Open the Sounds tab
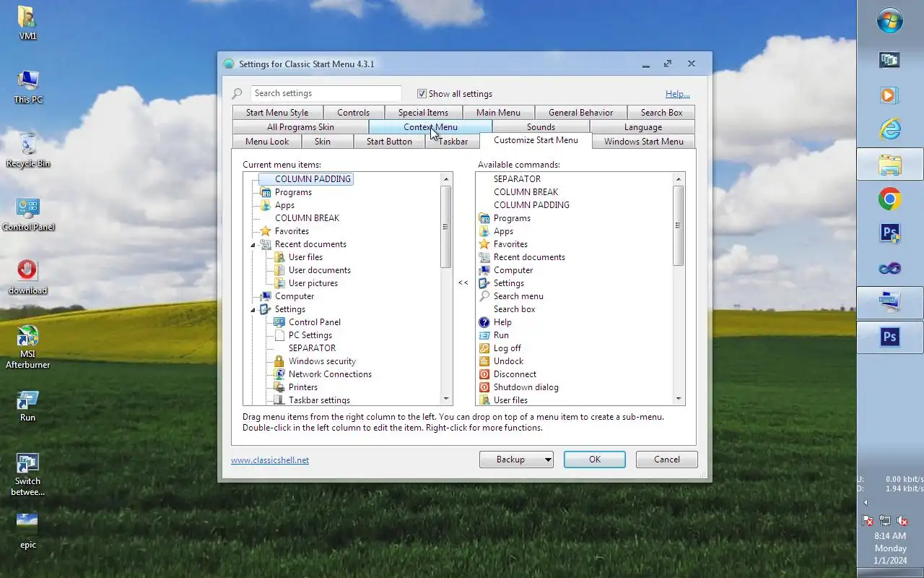924x578 pixels. (x=541, y=127)
